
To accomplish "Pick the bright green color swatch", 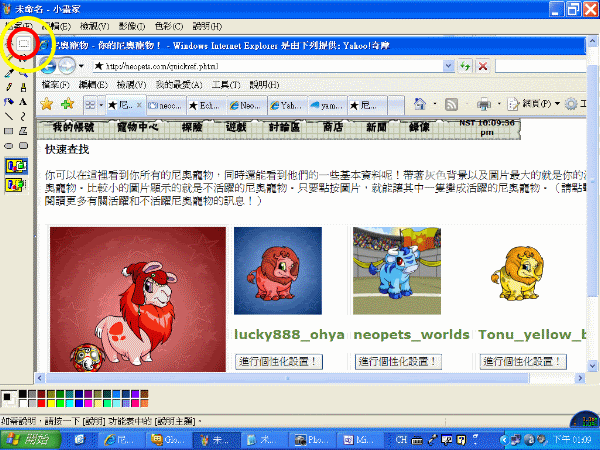I will click(60, 403).
